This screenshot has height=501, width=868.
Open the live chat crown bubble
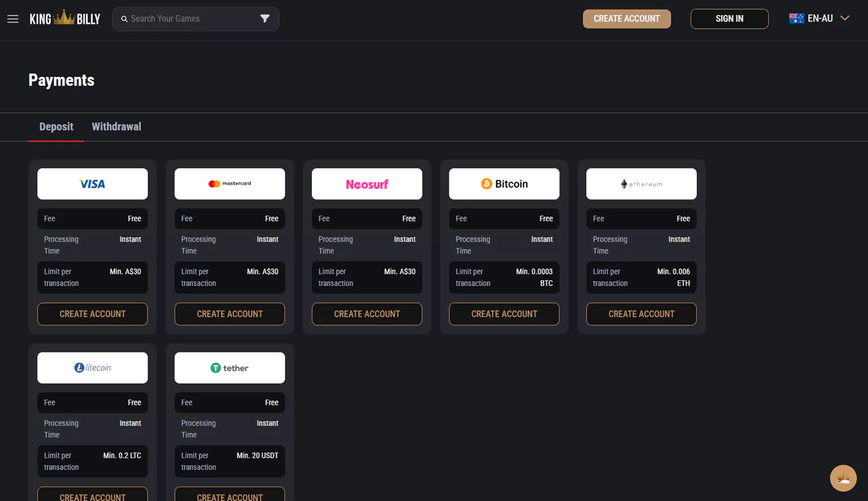pyautogui.click(x=843, y=478)
